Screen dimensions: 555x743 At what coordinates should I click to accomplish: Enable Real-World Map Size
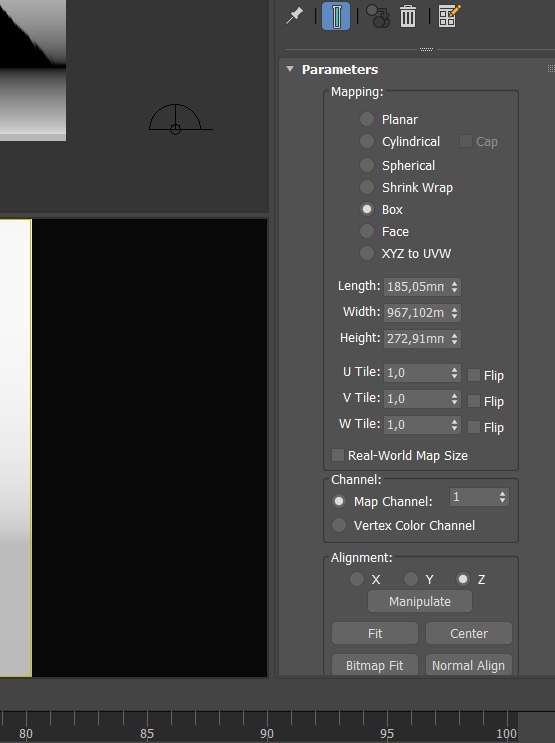click(337, 455)
